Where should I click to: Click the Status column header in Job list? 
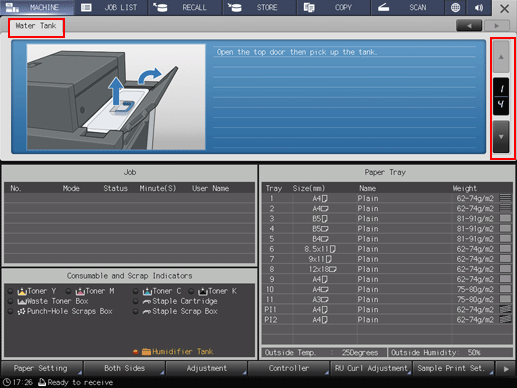[115, 188]
